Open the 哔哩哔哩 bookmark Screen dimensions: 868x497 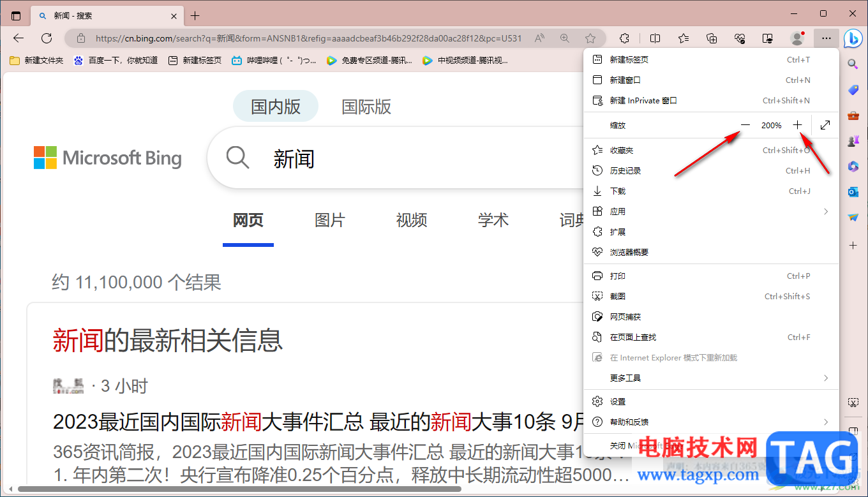pyautogui.click(x=274, y=61)
